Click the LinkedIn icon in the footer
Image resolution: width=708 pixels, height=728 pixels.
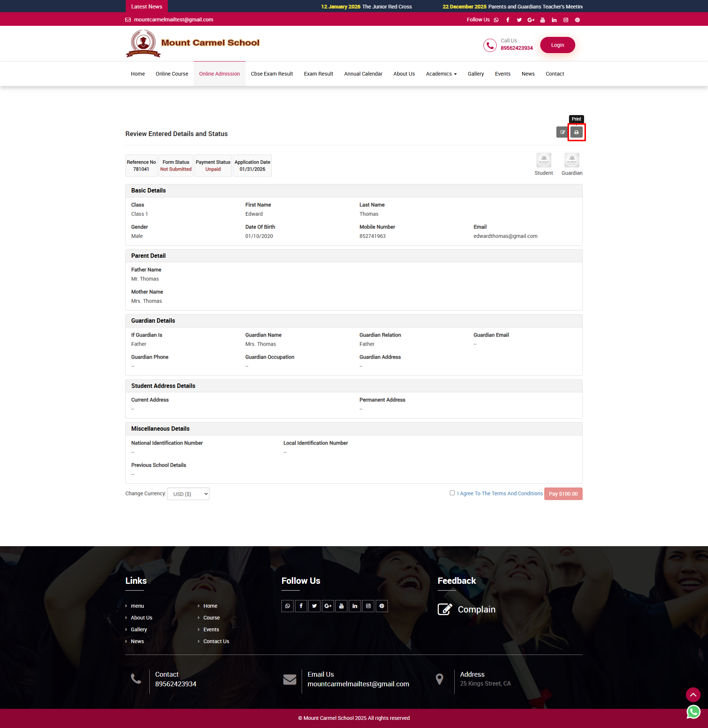pos(354,606)
